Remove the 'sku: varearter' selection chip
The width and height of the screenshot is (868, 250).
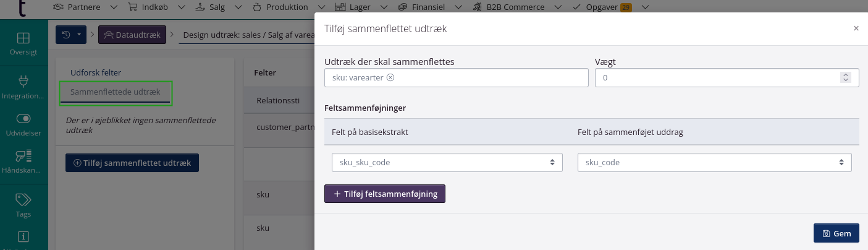(x=390, y=77)
